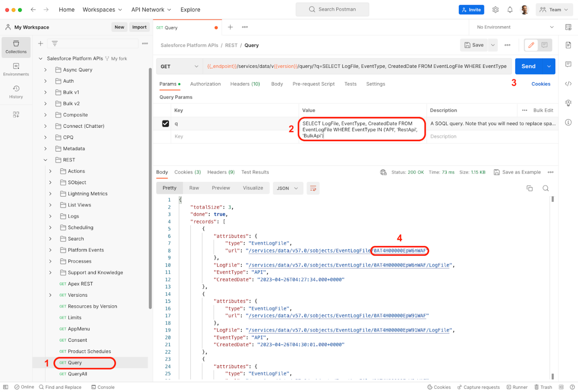Select the QueryAll request in tree

coord(77,374)
